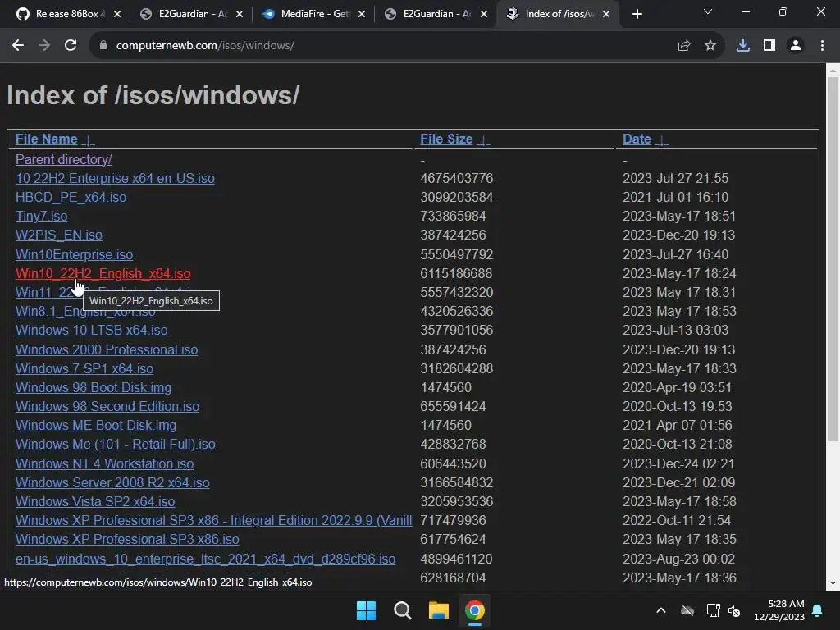Close the MediaFire tab

(362, 14)
